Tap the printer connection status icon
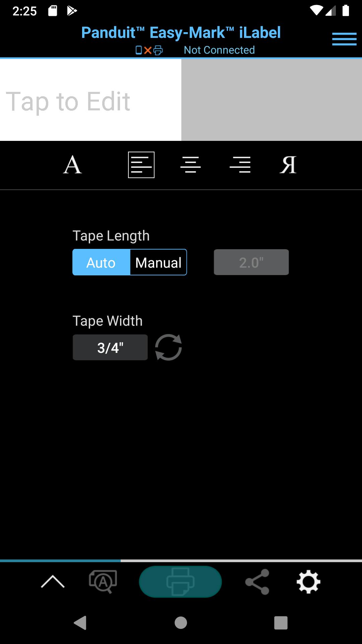The width and height of the screenshot is (362, 644). pos(149,50)
